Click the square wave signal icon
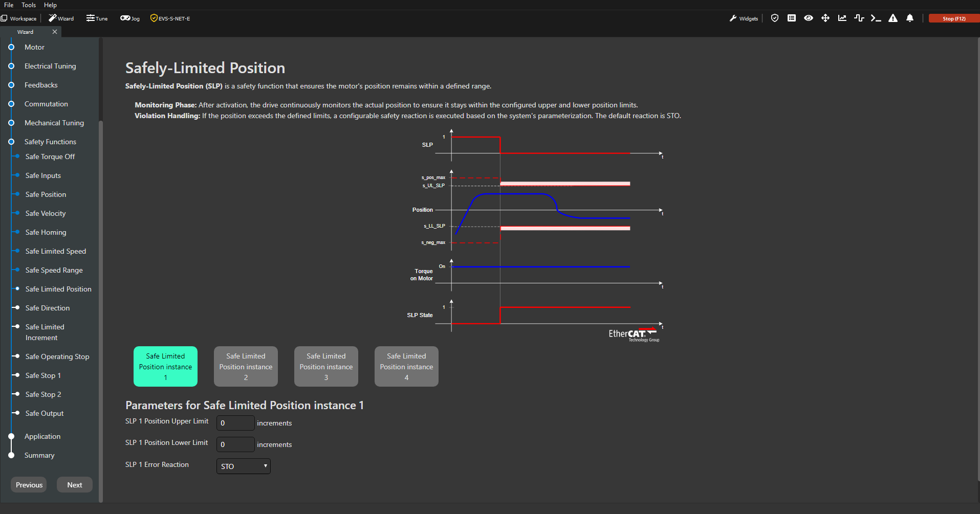The image size is (980, 514). pos(859,18)
